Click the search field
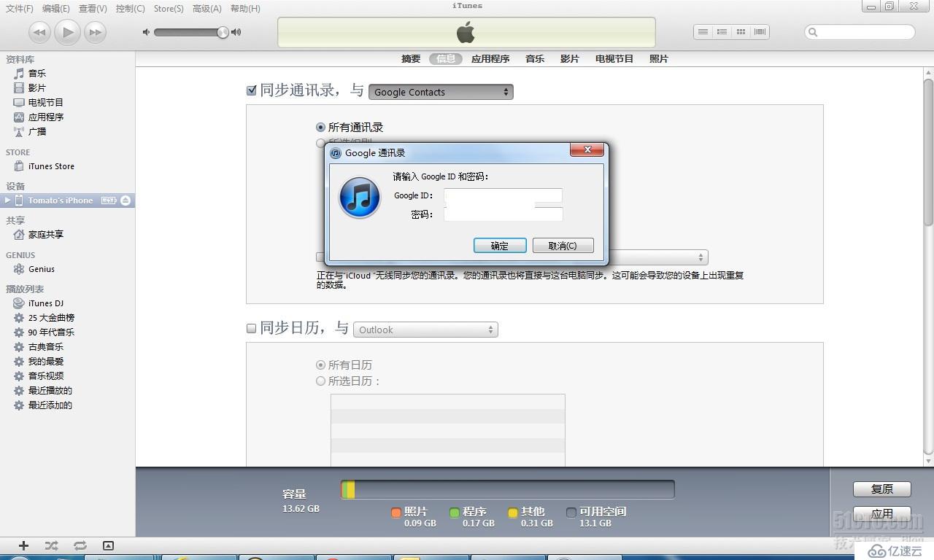Image resolution: width=934 pixels, height=560 pixels. coord(860,32)
